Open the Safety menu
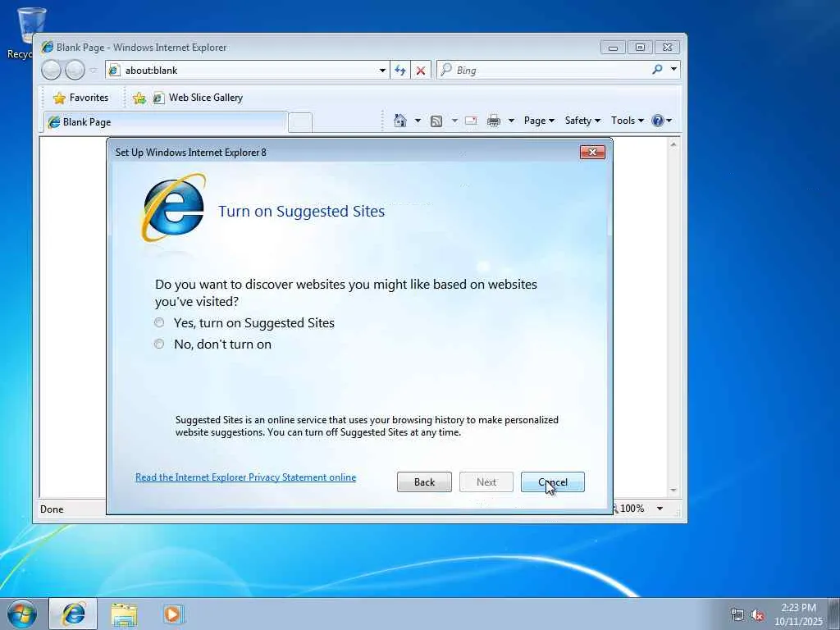840x630 pixels. coord(582,121)
